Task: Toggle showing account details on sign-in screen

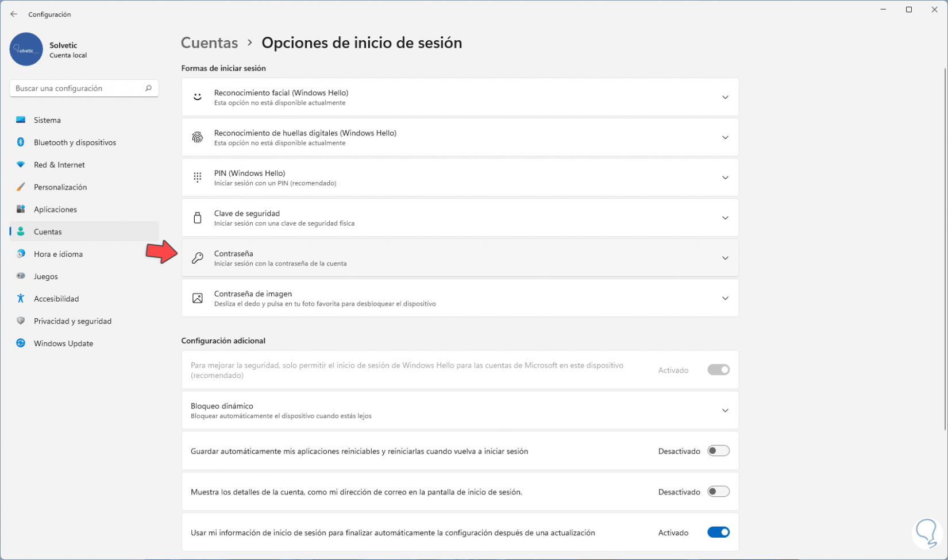Action: 718,492
